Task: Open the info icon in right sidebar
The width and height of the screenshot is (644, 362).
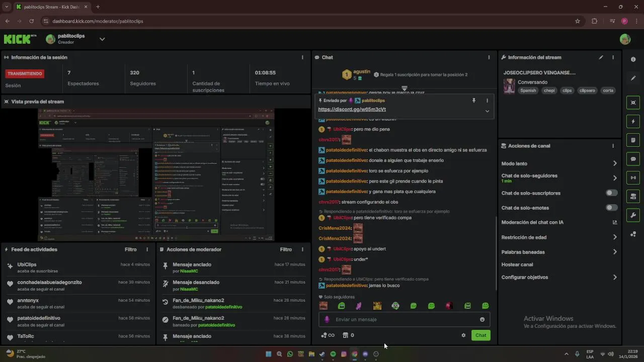Action: (633, 59)
